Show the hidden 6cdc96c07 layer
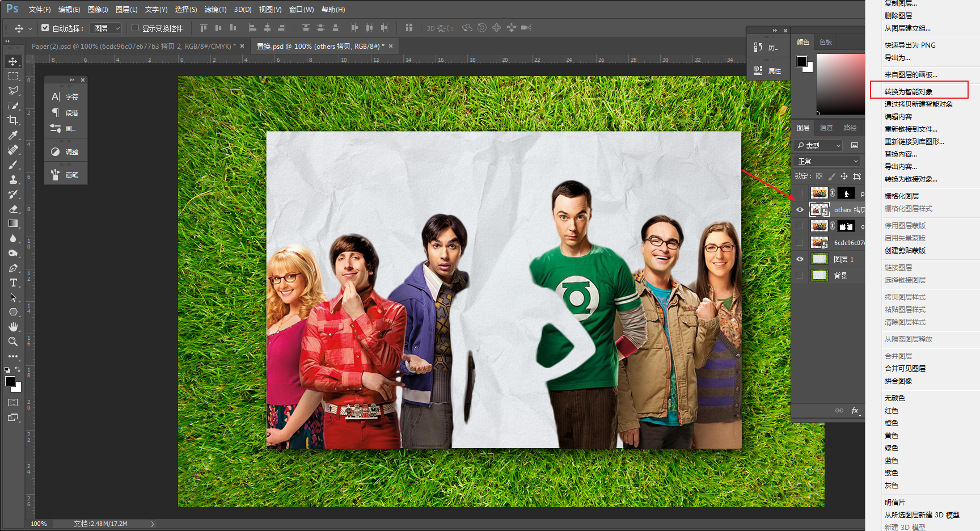This screenshot has height=531, width=980. click(x=800, y=243)
